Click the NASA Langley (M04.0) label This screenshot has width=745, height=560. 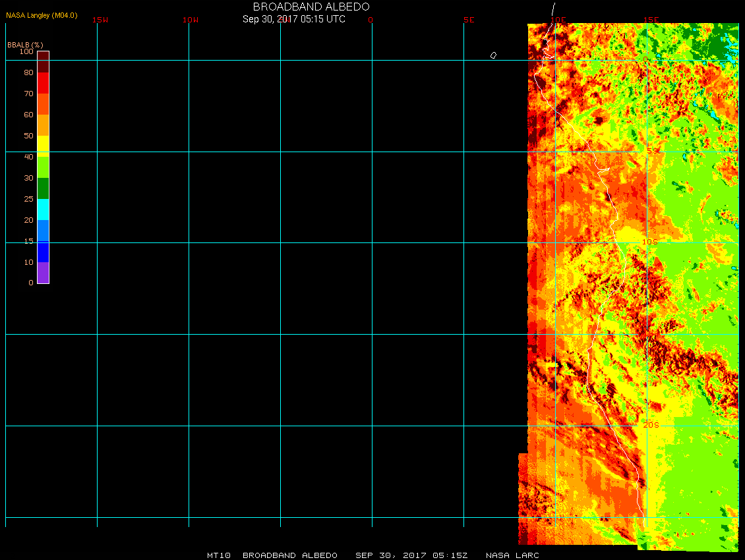tap(42, 15)
